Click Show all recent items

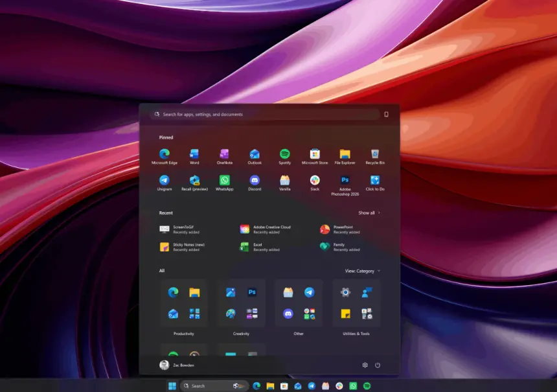pos(369,213)
